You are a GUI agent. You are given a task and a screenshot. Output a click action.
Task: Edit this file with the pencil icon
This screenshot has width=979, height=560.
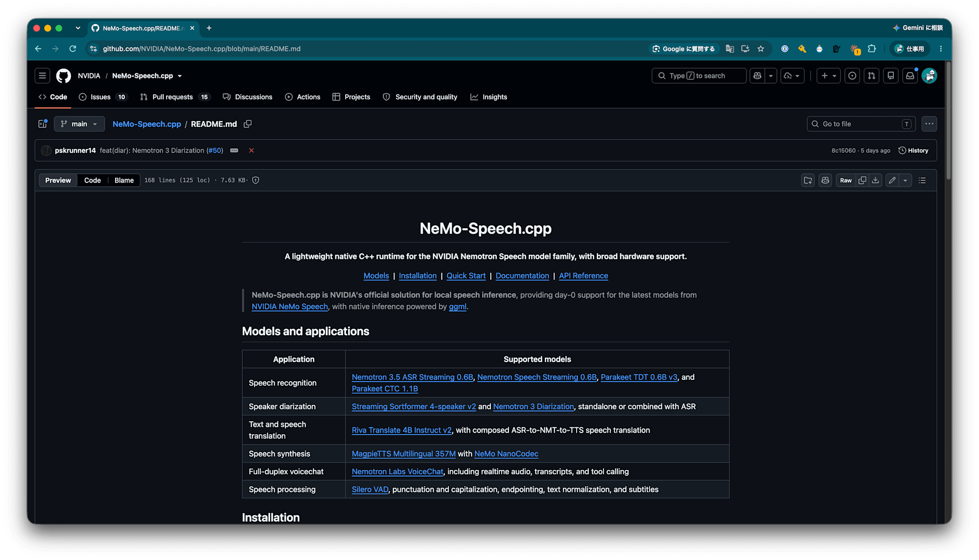[892, 181]
